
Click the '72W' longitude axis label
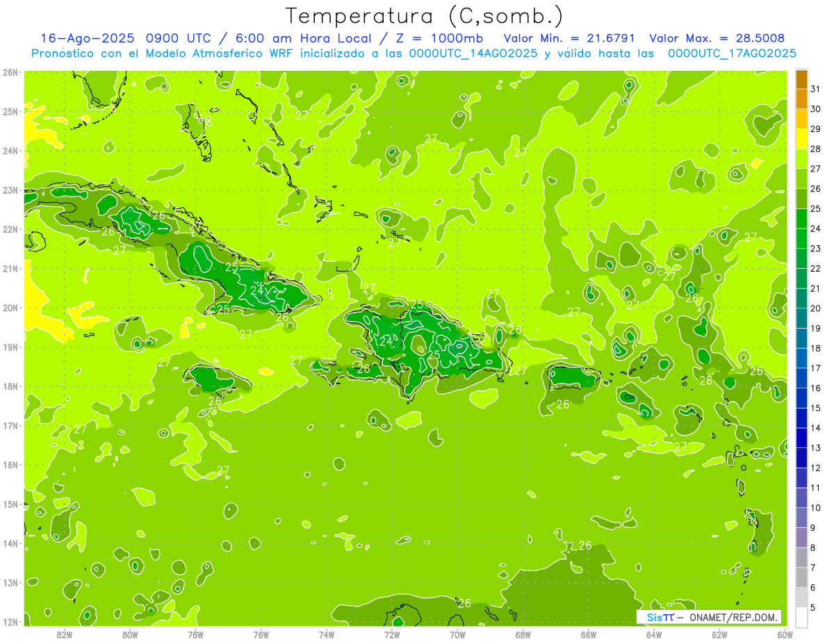(392, 634)
